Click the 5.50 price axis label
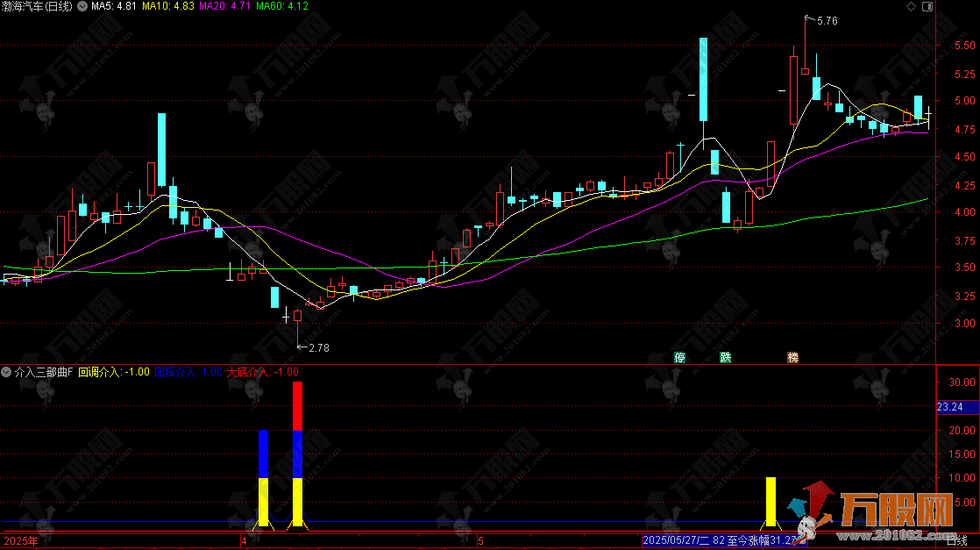This screenshot has height=550, width=980. tap(964, 46)
